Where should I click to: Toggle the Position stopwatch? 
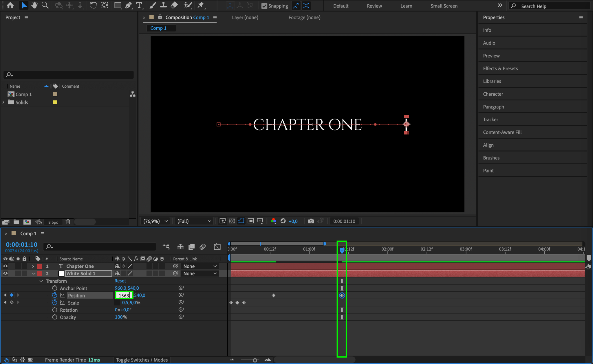[55, 295]
